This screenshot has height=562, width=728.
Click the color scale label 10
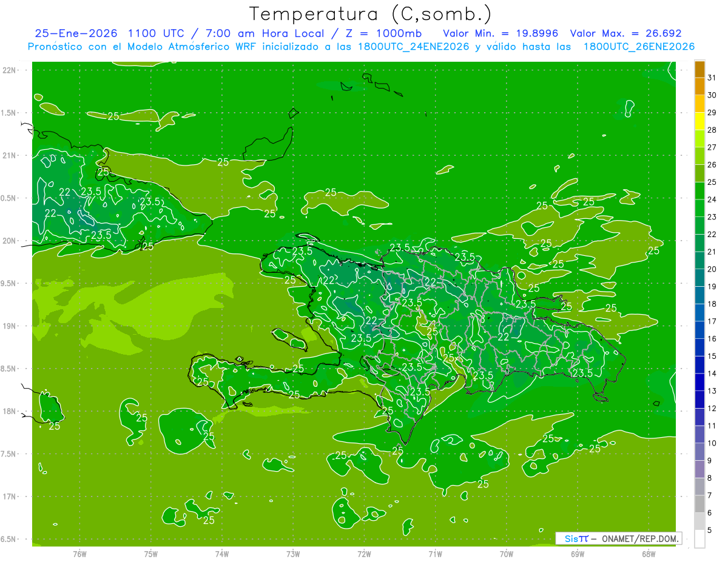[x=712, y=443]
